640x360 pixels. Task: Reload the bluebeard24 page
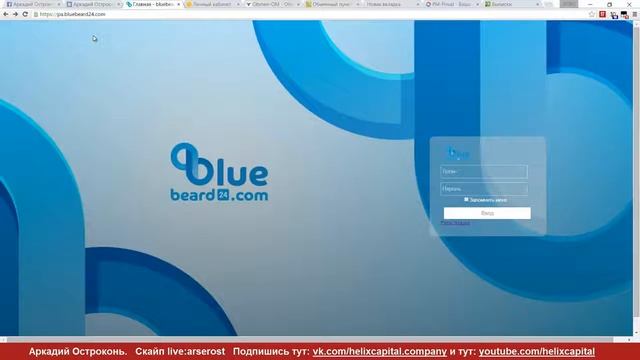[x=25, y=14]
